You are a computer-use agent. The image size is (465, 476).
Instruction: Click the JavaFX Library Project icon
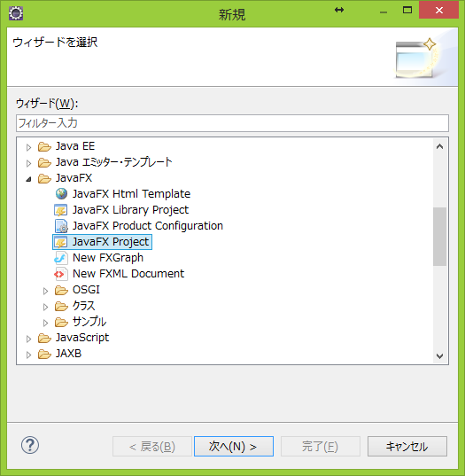(60, 210)
